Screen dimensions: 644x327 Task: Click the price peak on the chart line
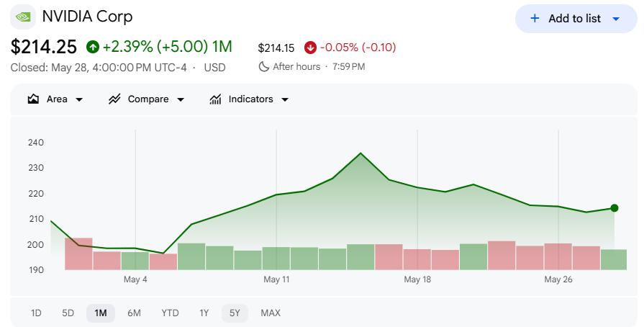(x=360, y=153)
